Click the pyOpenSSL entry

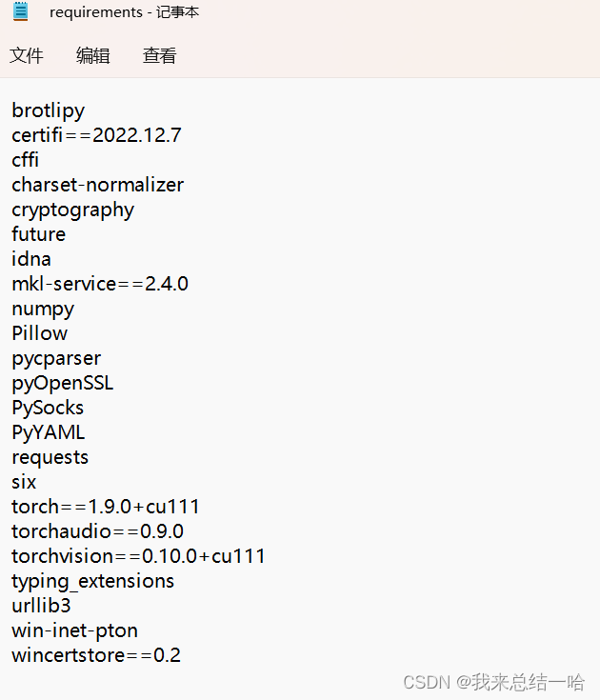(x=63, y=384)
